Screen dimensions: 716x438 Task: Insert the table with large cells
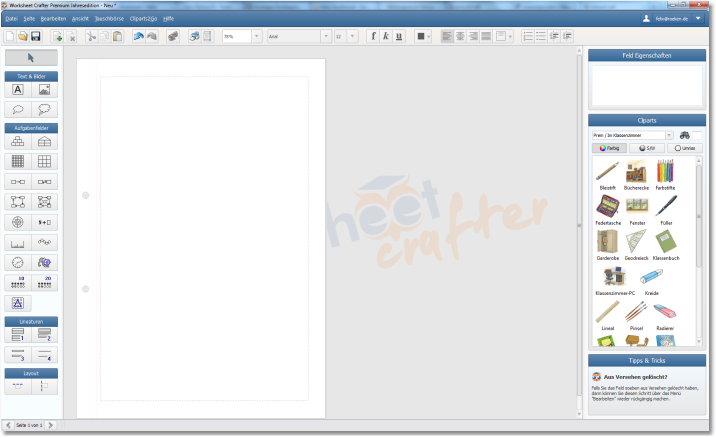point(44,161)
